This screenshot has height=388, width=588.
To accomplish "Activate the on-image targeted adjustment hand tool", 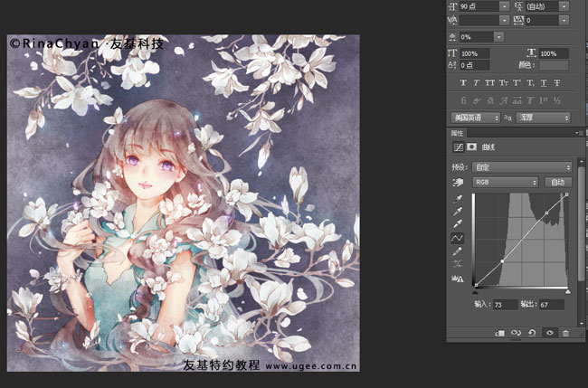I will click(458, 183).
